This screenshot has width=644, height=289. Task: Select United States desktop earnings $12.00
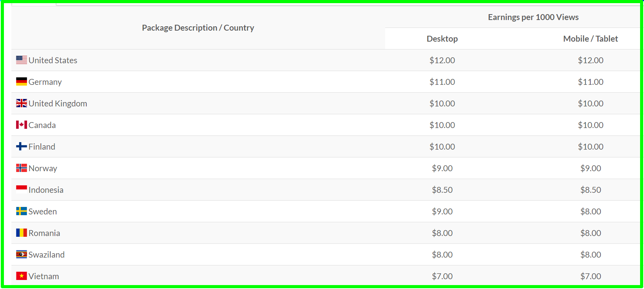(x=442, y=60)
